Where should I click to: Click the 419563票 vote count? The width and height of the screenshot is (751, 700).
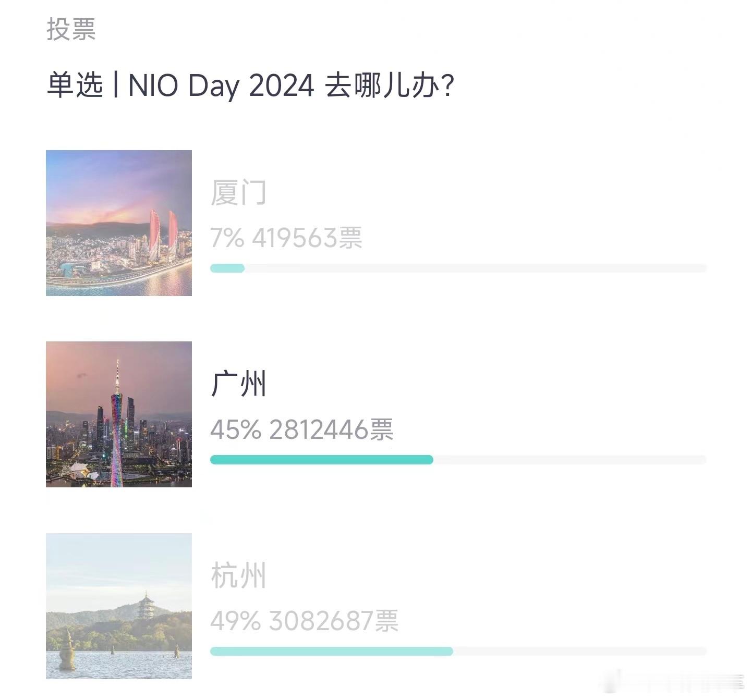pos(307,238)
